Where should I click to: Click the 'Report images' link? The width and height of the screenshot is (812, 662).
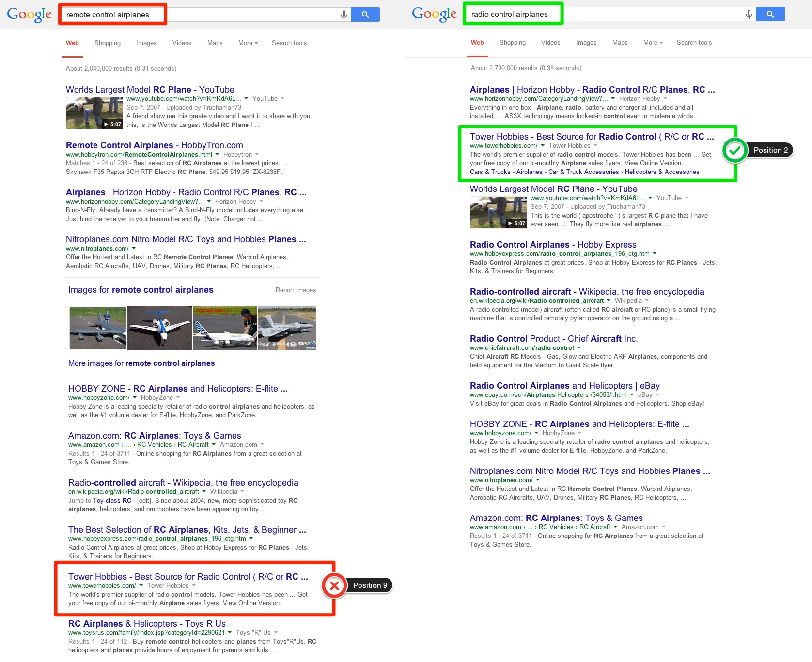(x=296, y=290)
